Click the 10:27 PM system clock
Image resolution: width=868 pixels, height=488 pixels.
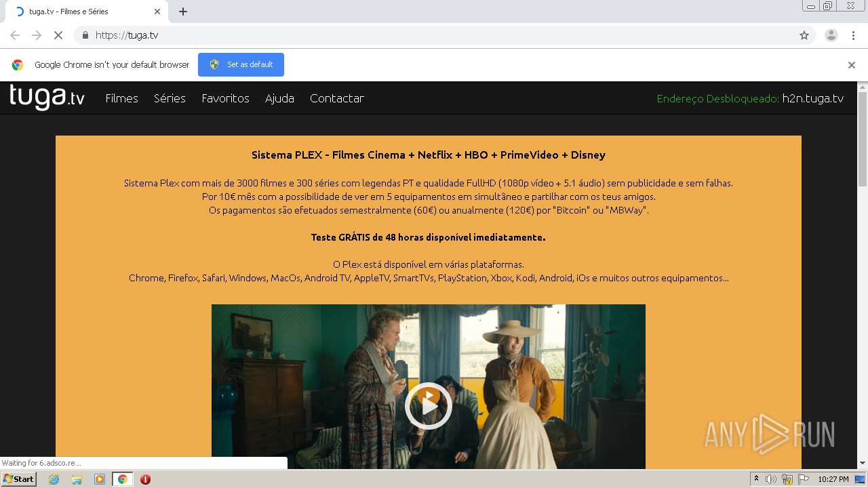click(x=833, y=479)
